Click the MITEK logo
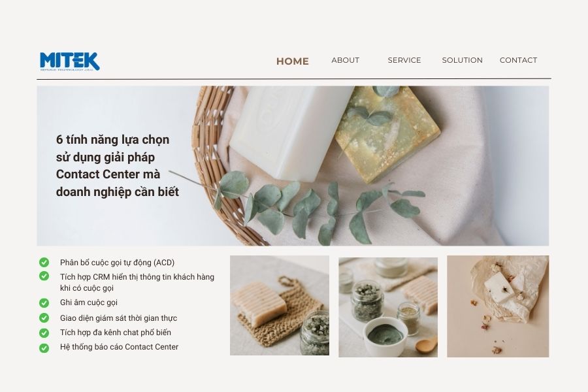This screenshot has width=588, height=392. 70,61
